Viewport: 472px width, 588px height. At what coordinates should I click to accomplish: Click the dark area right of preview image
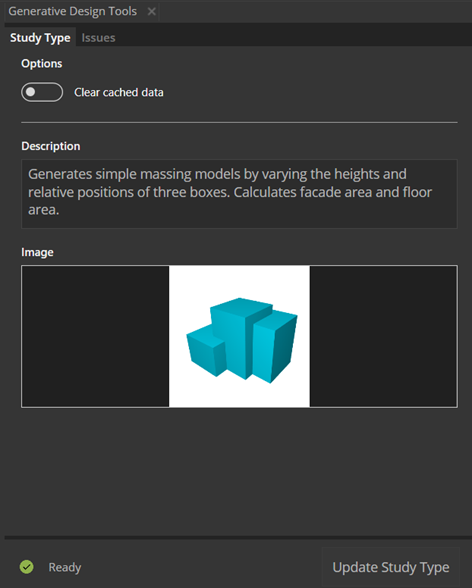(x=383, y=336)
